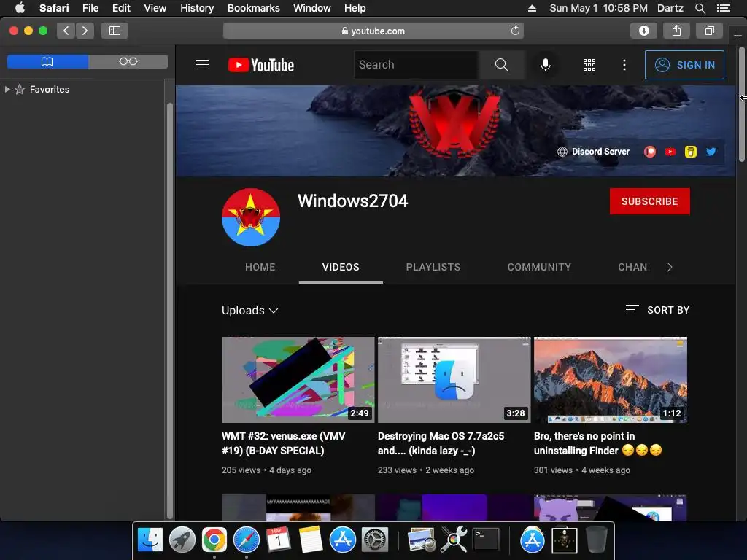Click the SIGN IN button
747x560 pixels.
[x=684, y=65]
